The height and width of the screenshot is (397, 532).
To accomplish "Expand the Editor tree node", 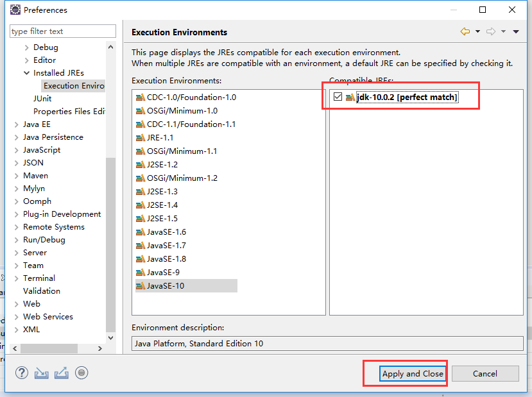I will pyautogui.click(x=27, y=61).
